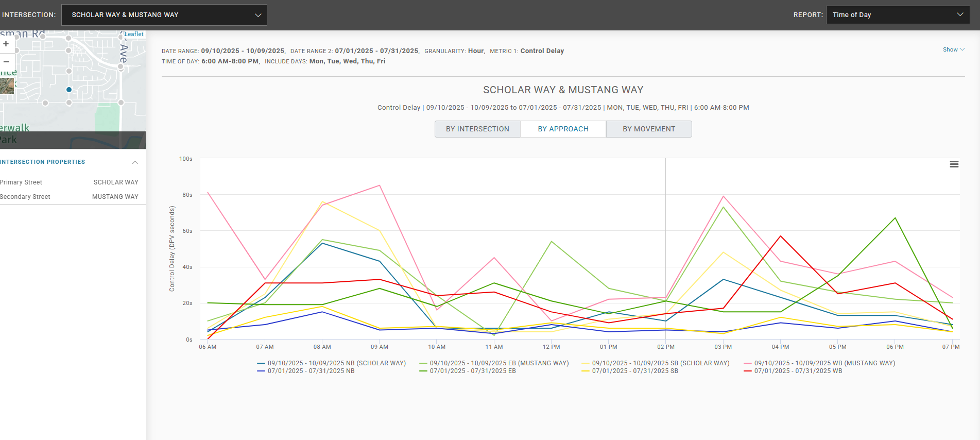
Task: Zoom out on the map
Action: pyautogui.click(x=6, y=61)
